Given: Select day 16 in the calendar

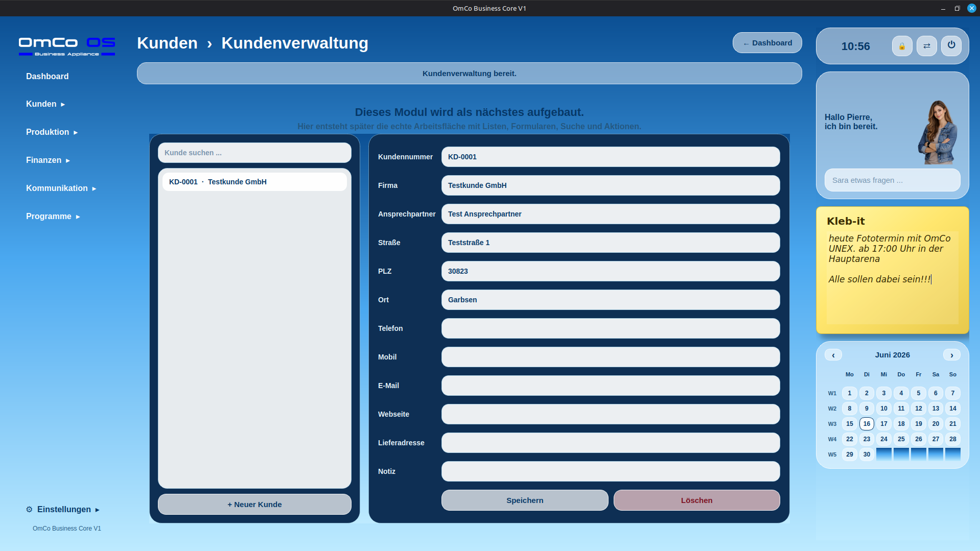Looking at the screenshot, I should click(867, 424).
